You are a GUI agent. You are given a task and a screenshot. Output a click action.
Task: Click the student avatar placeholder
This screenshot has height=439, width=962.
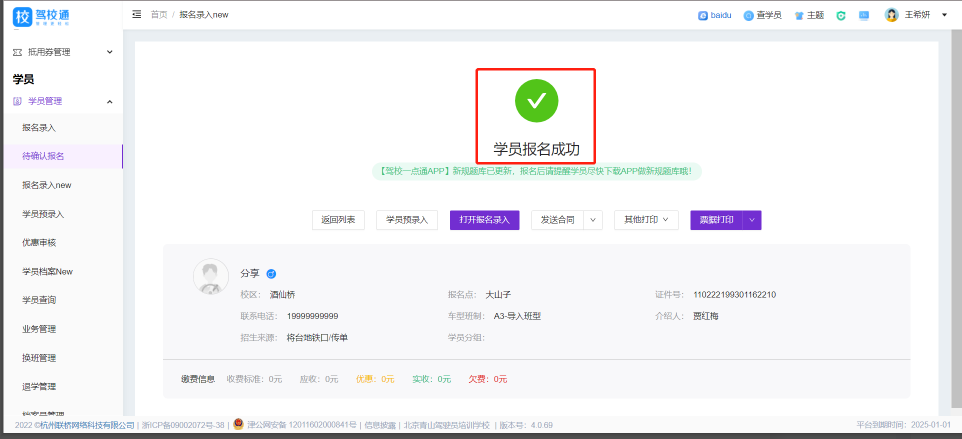pyautogui.click(x=211, y=276)
